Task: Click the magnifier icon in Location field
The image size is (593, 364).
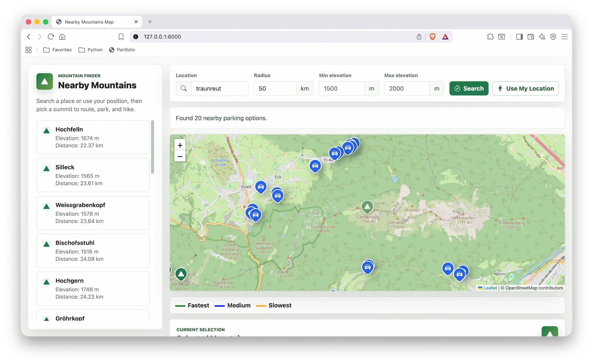Action: (183, 89)
